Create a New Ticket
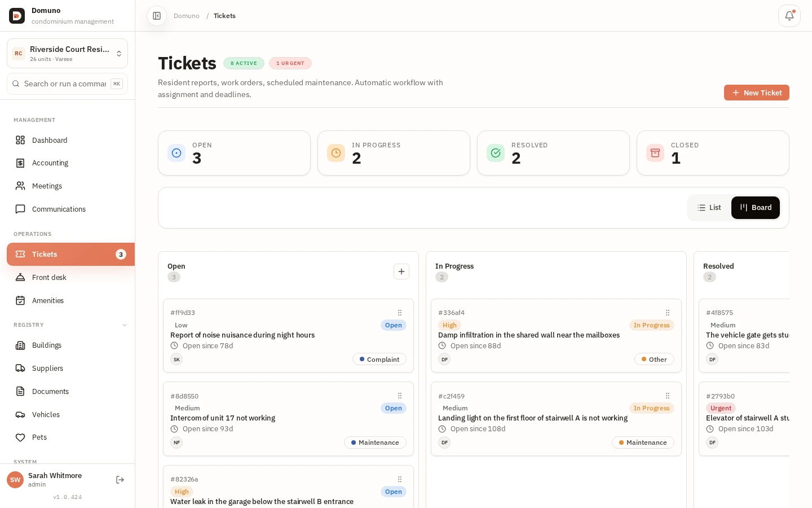Viewport: 812px width, 508px height. point(757,93)
